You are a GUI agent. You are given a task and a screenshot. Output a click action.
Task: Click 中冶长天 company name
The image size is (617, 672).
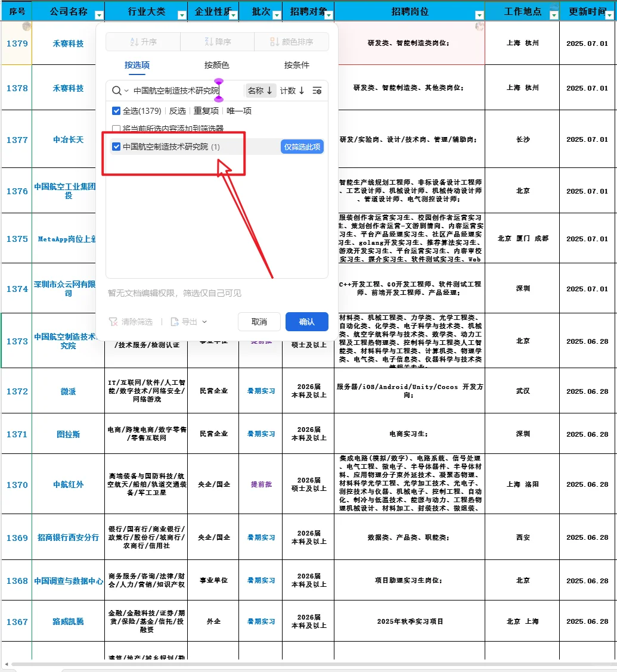click(68, 140)
